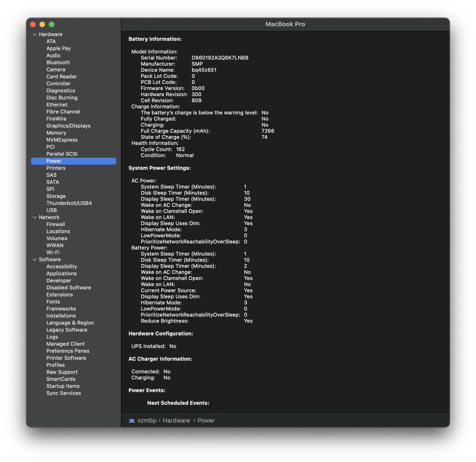
Task: Select Volumes in the sidebar
Action: (x=57, y=238)
